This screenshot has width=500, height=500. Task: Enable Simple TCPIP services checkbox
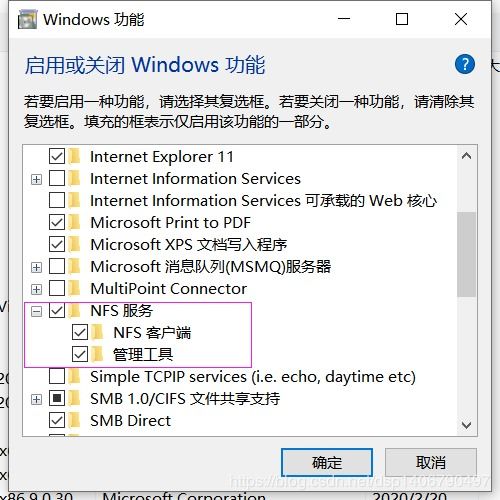click(57, 376)
